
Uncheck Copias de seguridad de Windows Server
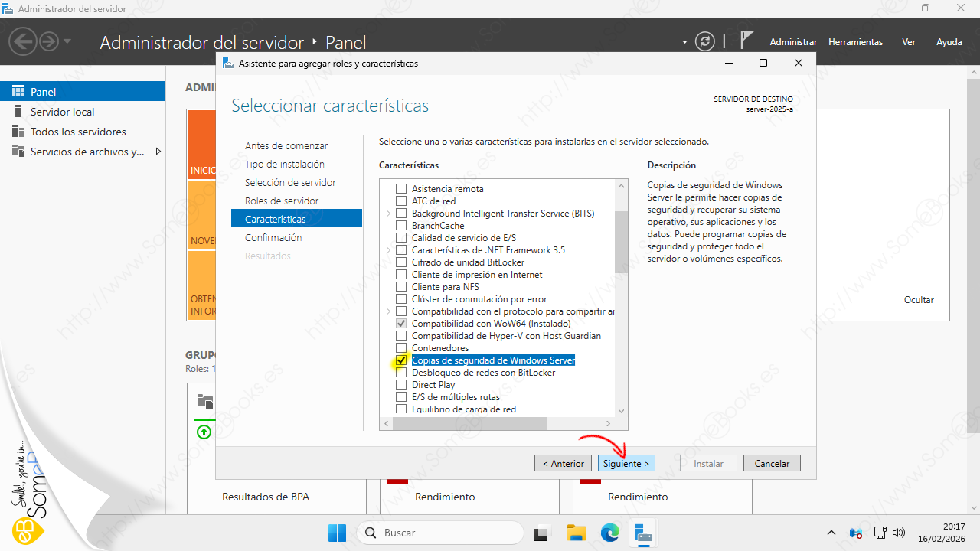point(400,360)
